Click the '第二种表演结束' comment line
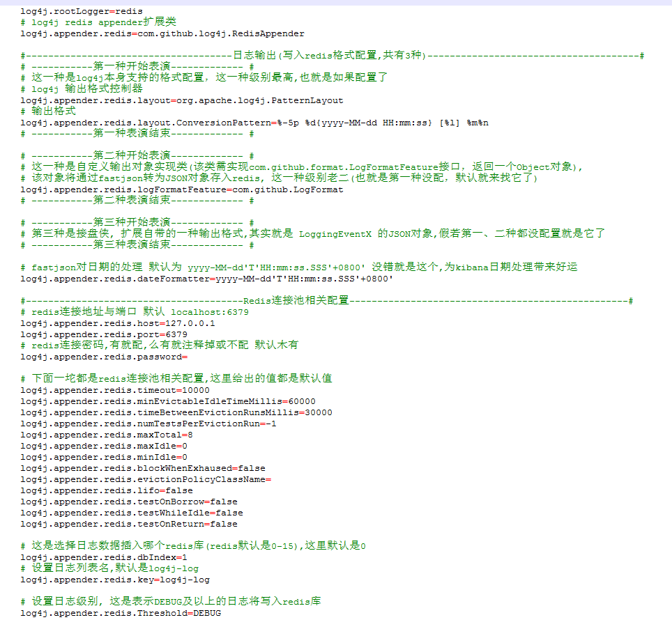This screenshot has width=672, height=629. tap(137, 200)
